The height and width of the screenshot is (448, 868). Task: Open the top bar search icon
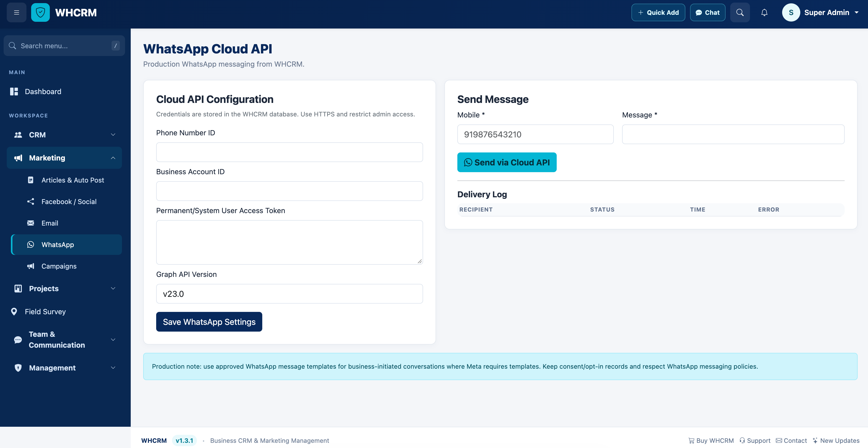[740, 12]
